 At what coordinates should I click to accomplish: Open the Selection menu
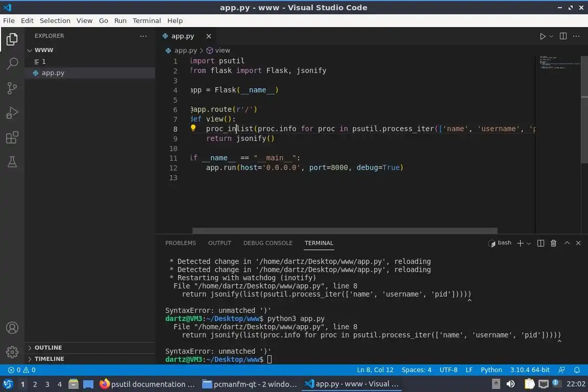tap(55, 20)
